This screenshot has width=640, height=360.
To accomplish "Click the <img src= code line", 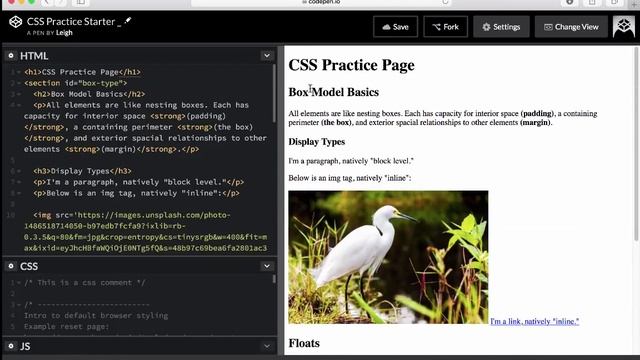I will coord(132,215).
